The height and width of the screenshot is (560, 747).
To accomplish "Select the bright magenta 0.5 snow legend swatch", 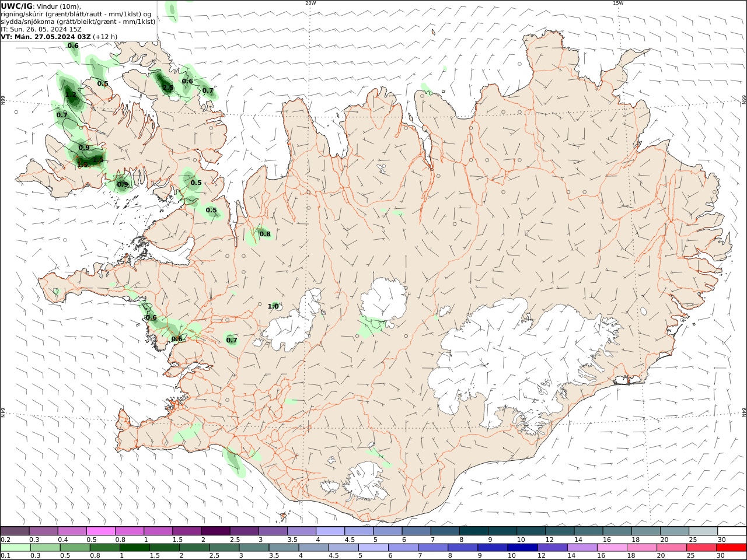I will pos(101,531).
